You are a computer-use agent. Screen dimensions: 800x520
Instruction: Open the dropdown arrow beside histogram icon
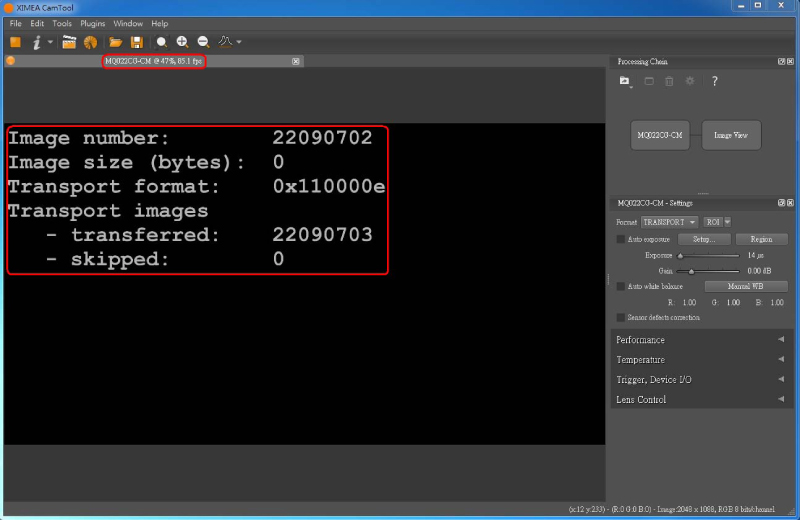pyautogui.click(x=239, y=42)
